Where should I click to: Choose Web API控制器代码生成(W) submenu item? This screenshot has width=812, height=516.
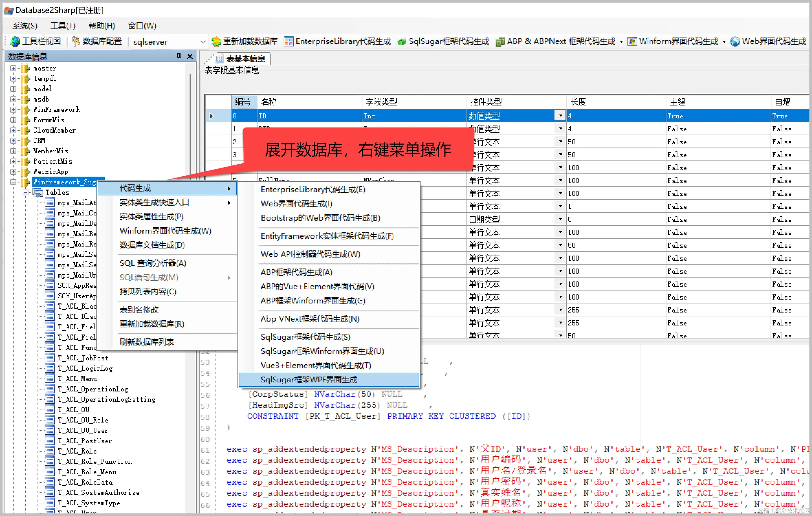coord(329,254)
